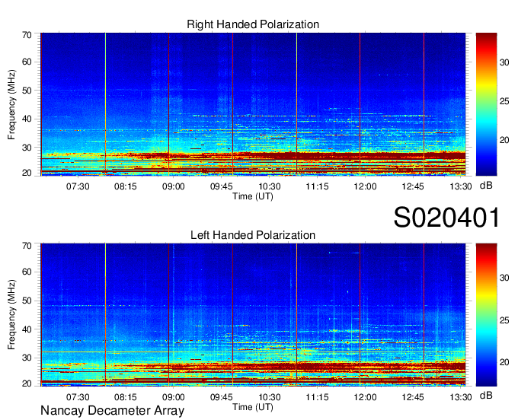Click the 60 MHz tick label, lower plot
Viewport: 518px width, 420px height.
tap(27, 272)
